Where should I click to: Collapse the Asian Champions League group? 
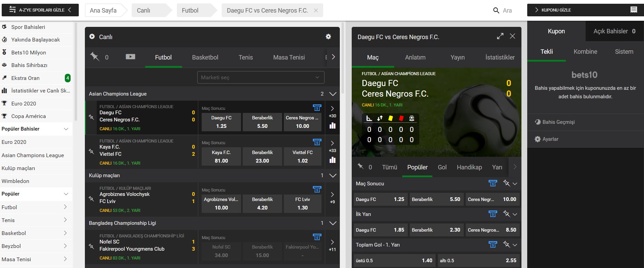click(333, 94)
